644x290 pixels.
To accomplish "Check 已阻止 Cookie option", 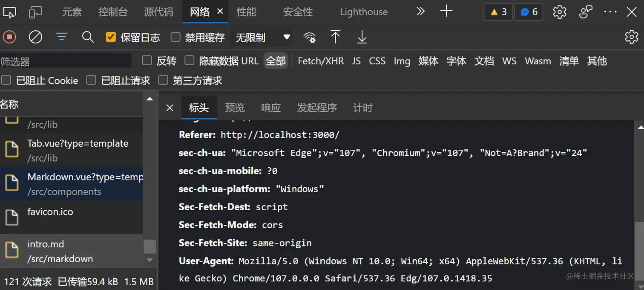I will point(6,80).
